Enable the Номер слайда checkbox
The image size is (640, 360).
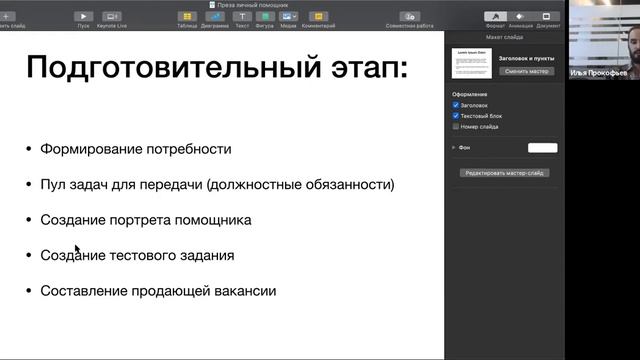pyautogui.click(x=456, y=127)
